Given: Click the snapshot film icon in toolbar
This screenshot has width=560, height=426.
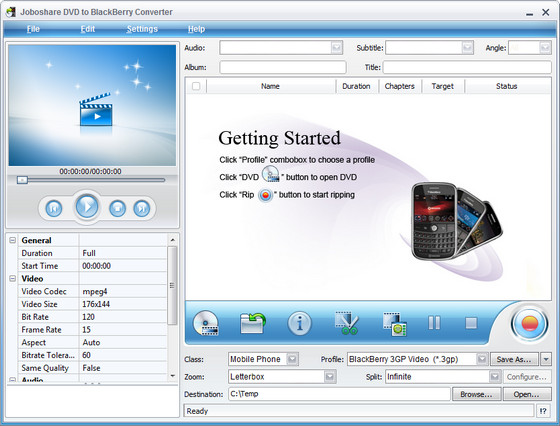Looking at the screenshot, I should (x=394, y=324).
